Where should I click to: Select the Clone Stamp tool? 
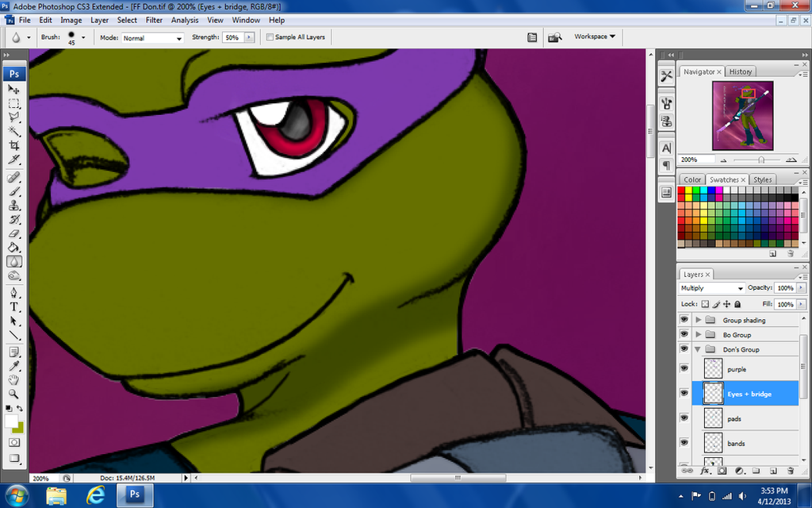click(x=14, y=206)
